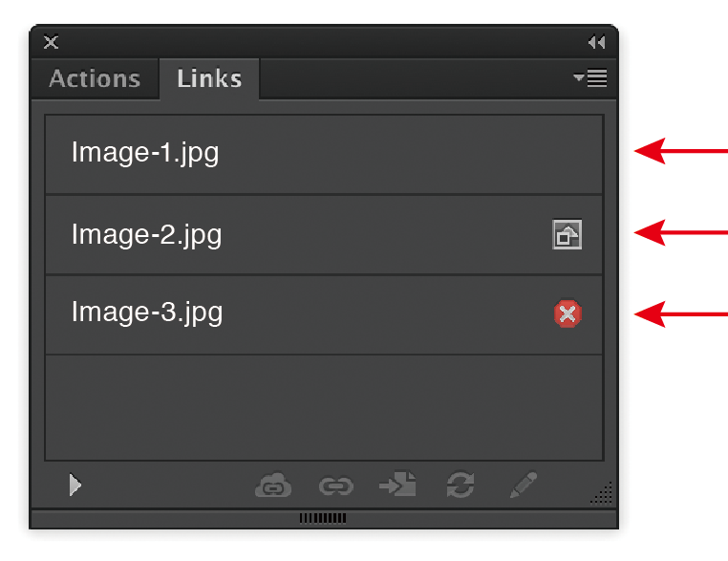Viewport: 728px width, 561px height.
Task: Click the red missing-link icon on Image-3.jpg
Action: (567, 313)
